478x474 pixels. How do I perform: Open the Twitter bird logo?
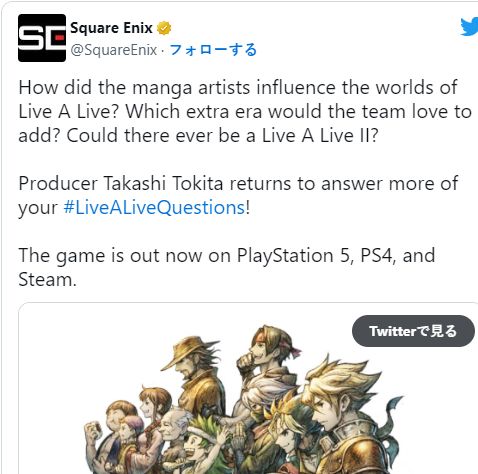(469, 27)
